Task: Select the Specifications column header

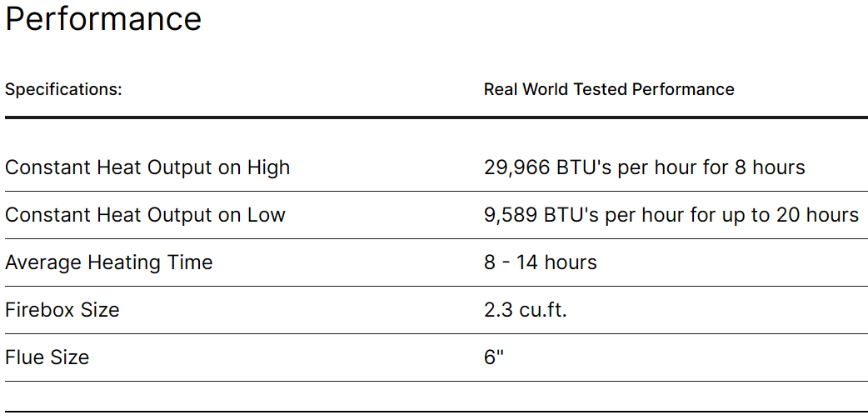Action: coord(63,89)
